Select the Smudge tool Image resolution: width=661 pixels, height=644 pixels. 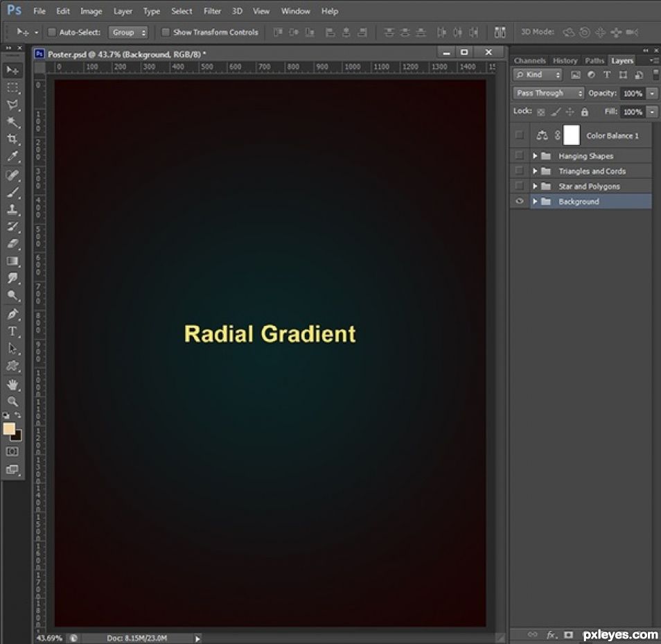pos(12,278)
